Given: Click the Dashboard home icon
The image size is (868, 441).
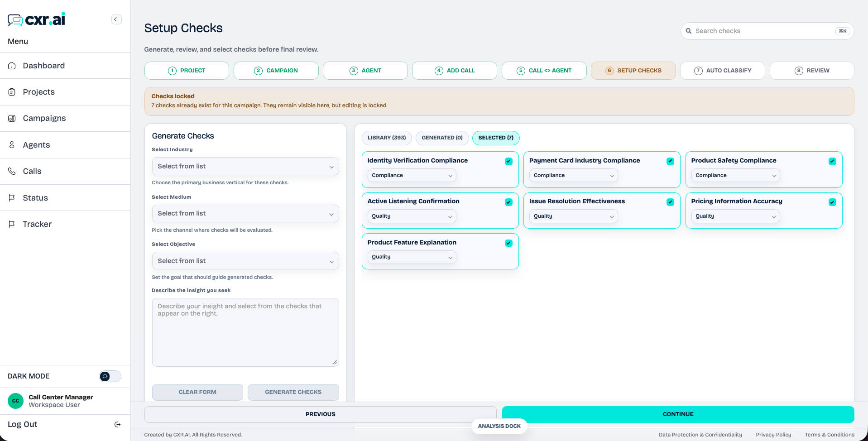Looking at the screenshot, I should [12, 66].
